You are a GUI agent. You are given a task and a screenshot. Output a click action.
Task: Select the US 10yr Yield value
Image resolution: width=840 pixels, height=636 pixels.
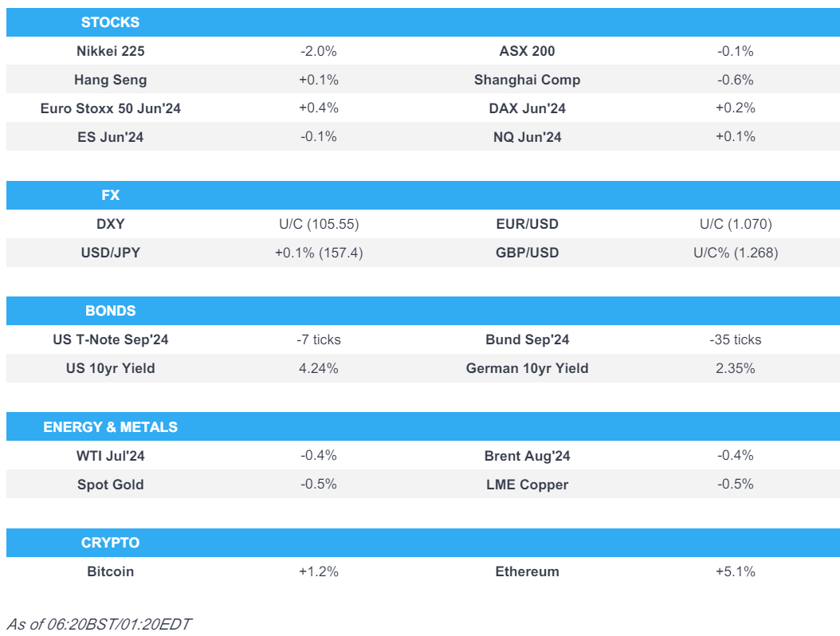(319, 368)
